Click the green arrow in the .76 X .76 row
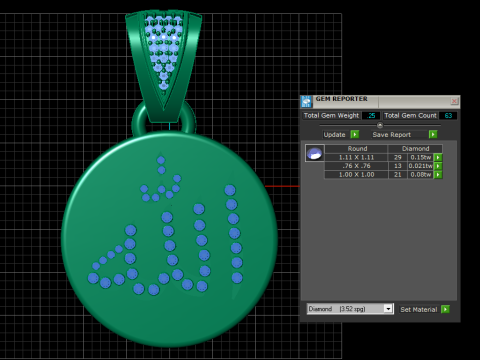480x360 pixels. tap(438, 166)
